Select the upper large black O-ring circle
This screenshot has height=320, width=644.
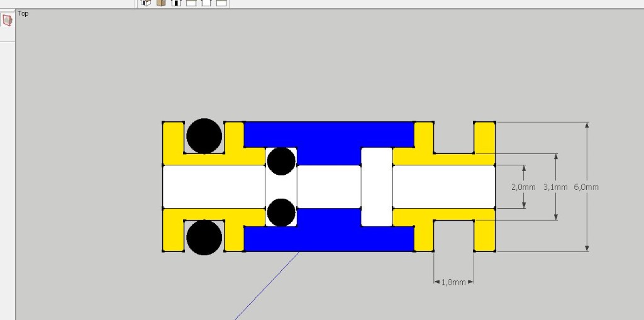point(204,136)
